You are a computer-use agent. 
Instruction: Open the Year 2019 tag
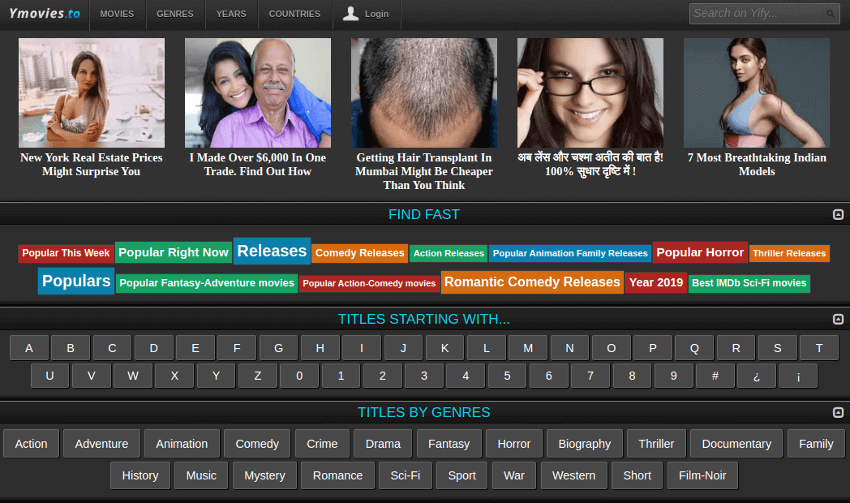[x=656, y=282]
